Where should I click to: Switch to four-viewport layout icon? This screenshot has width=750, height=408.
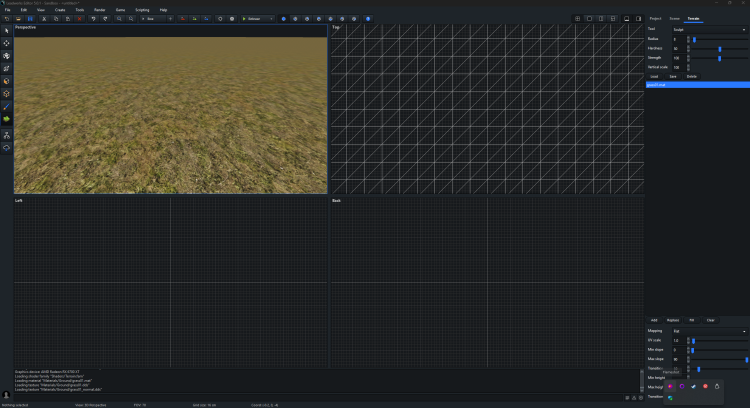tap(577, 18)
